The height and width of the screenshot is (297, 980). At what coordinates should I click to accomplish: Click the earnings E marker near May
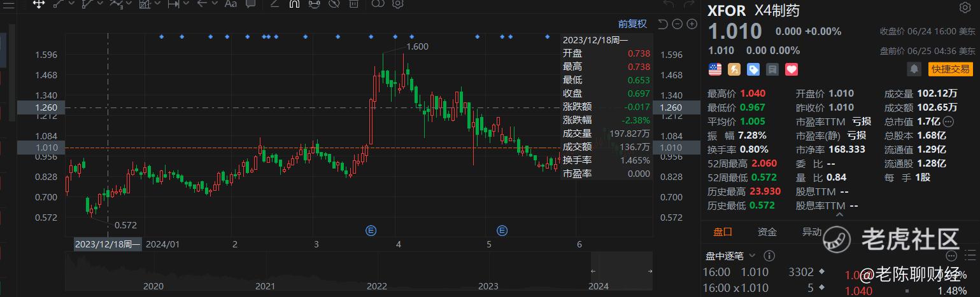(502, 230)
